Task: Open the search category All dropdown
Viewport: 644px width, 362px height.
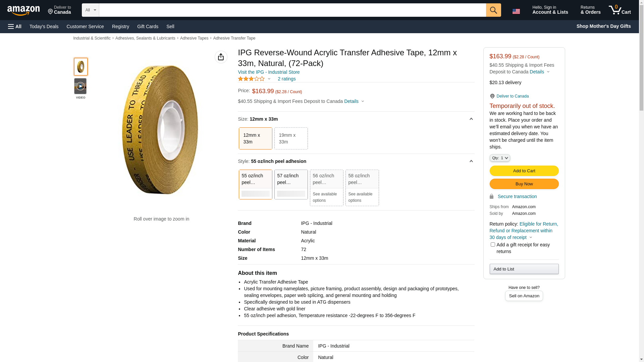Action: coord(91,10)
